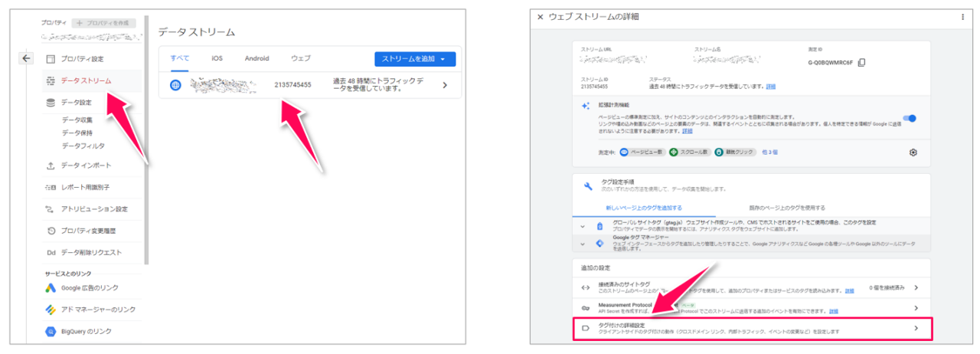
Task: Click the アド マネージャーのリンク icon
Action: pyautogui.click(x=51, y=310)
